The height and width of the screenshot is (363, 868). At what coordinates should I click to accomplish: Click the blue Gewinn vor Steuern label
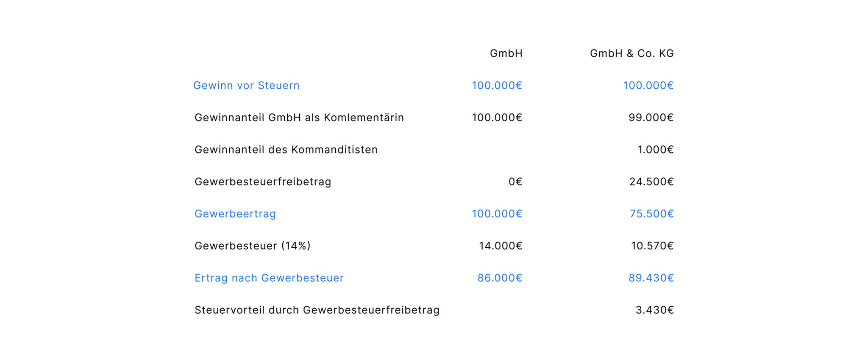(246, 86)
